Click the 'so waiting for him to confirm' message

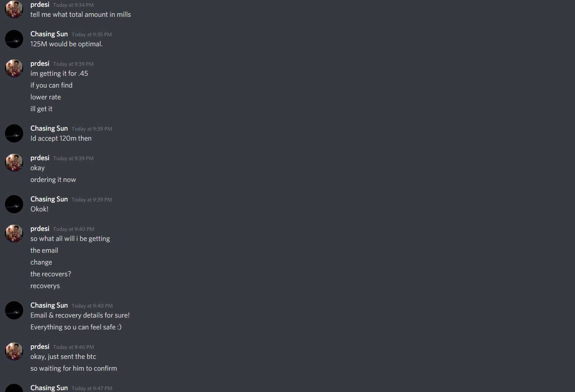tap(74, 368)
